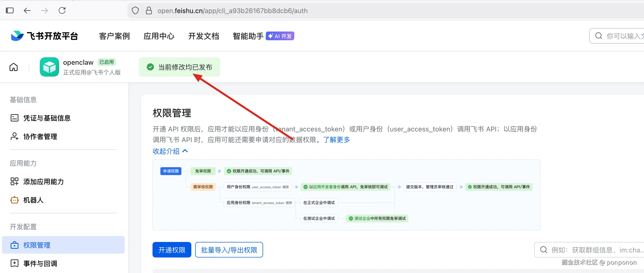Open 协作者管理 in the sidebar
Viewport: 644px width, 273px height.
[40, 136]
